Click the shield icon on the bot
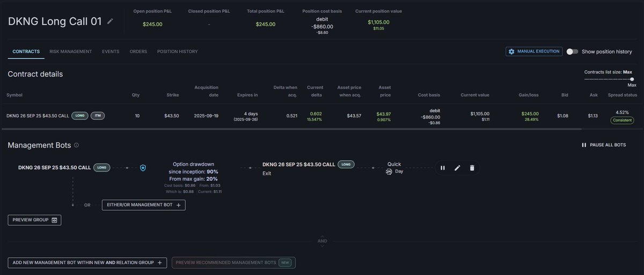Viewport: 644px width, 275px height. pos(143,168)
